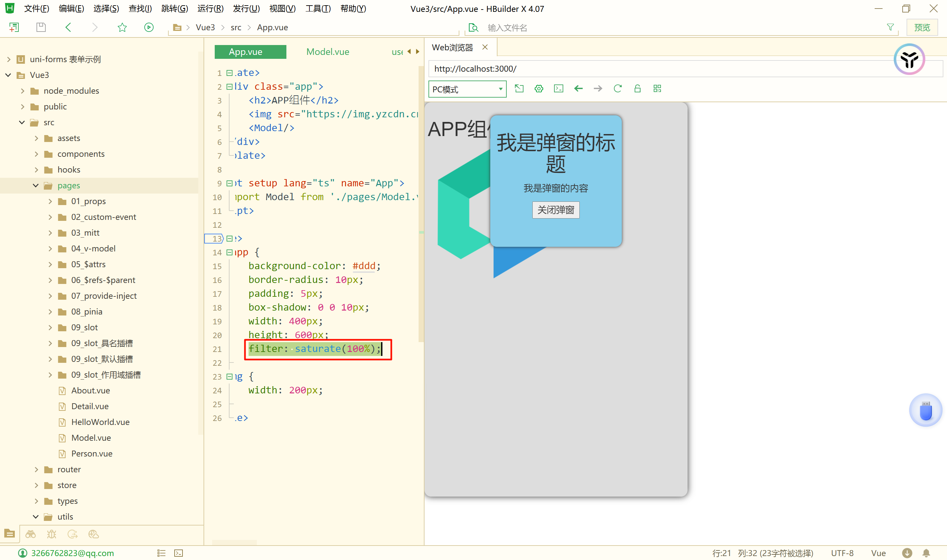Click browser back arrow icon
This screenshot has height=560, width=947.
(x=578, y=89)
